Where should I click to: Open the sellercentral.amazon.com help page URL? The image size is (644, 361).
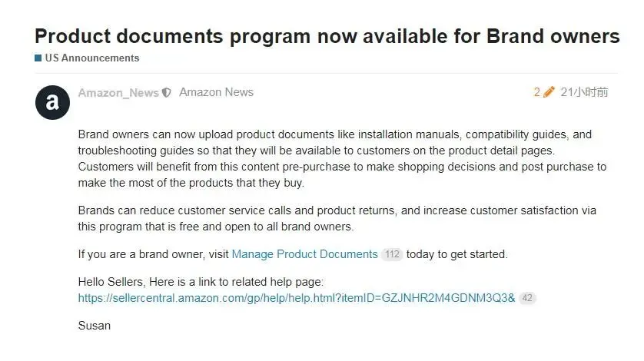pyautogui.click(x=297, y=298)
